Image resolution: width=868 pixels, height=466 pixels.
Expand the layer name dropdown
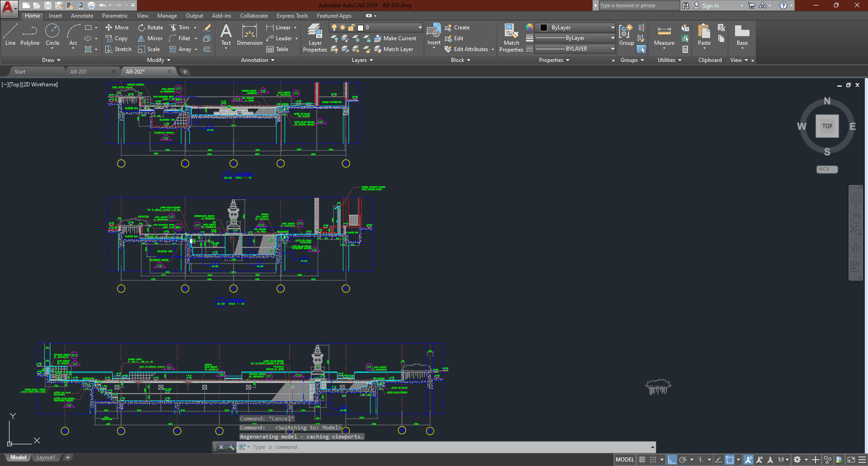(420, 28)
